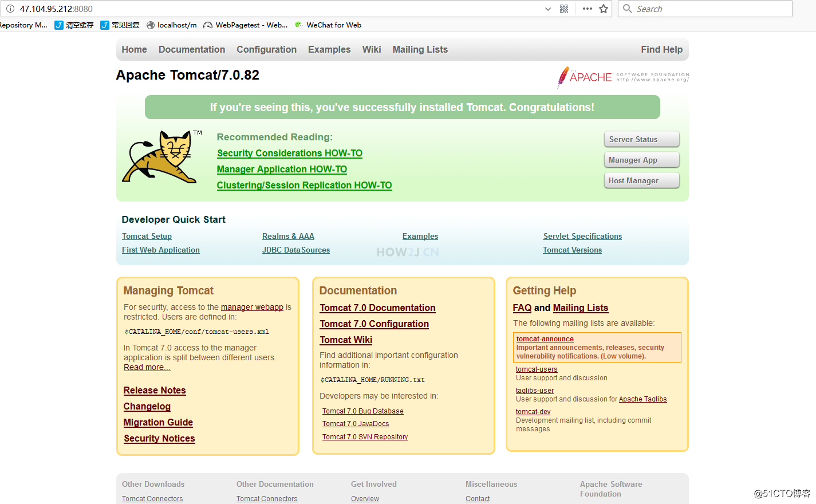Open Tomcat 7.0 SVN Repository link
The height and width of the screenshot is (504, 816).
[x=365, y=437]
